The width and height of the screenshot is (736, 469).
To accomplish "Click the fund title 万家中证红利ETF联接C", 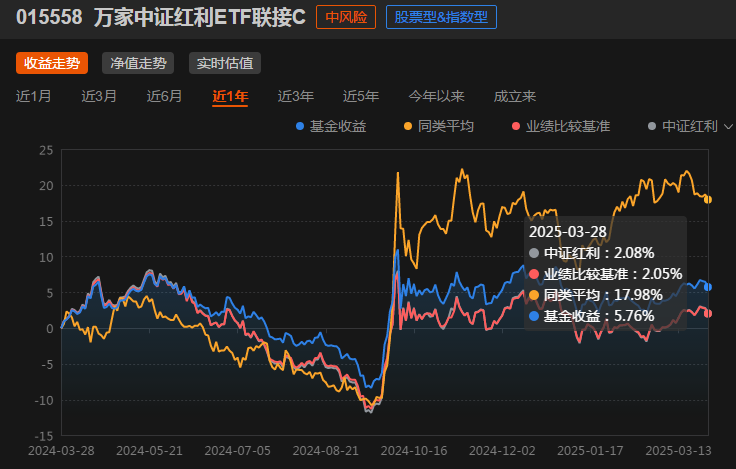I will click(199, 17).
